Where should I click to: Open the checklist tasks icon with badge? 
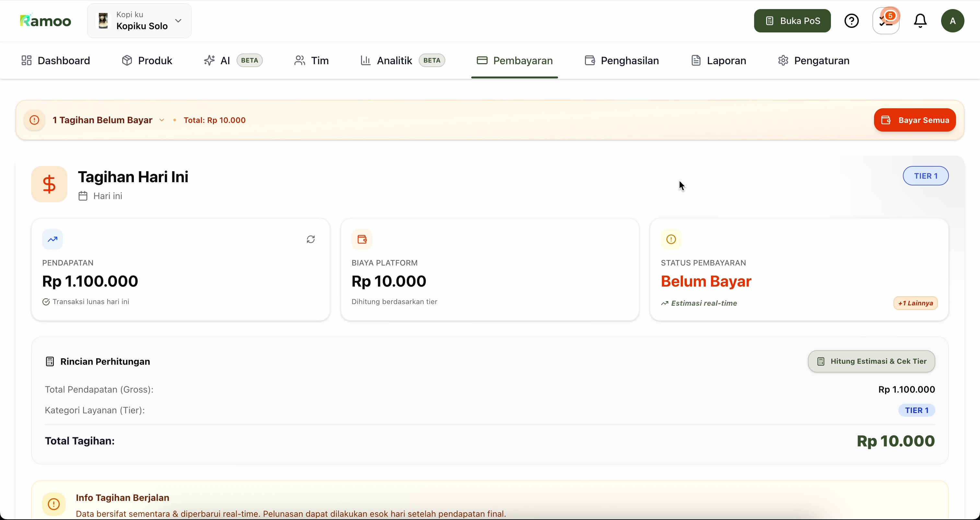[886, 21]
